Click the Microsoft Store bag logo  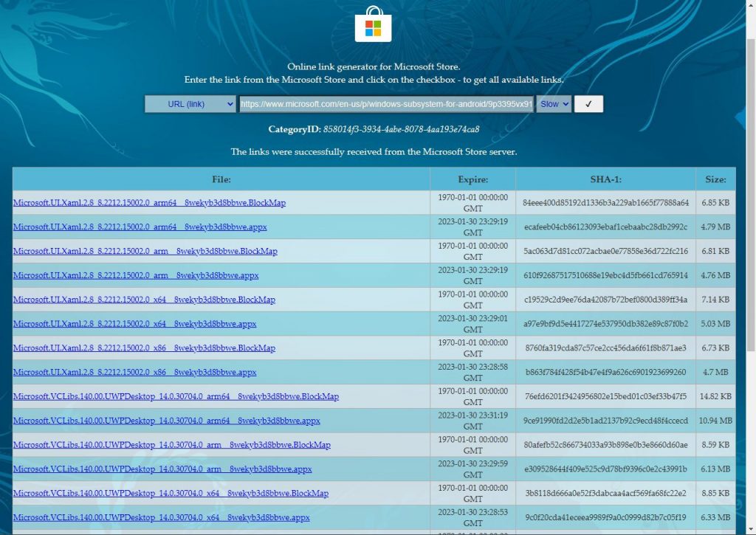point(373,24)
